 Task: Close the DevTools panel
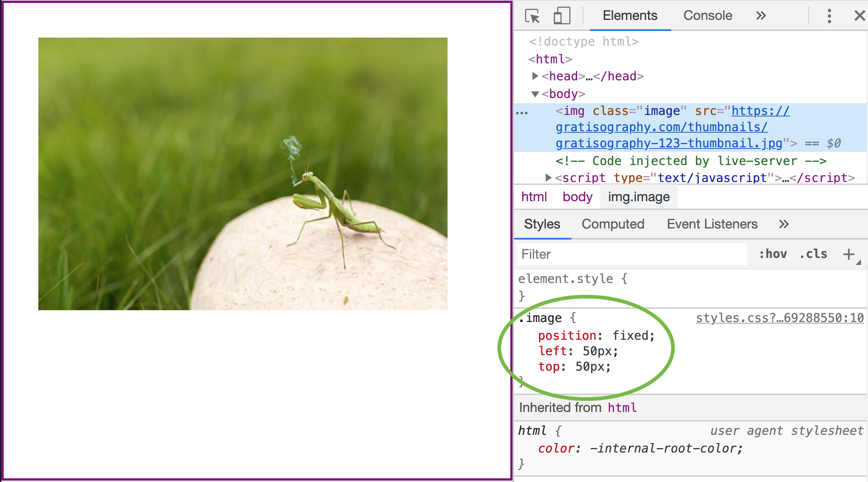click(x=860, y=16)
